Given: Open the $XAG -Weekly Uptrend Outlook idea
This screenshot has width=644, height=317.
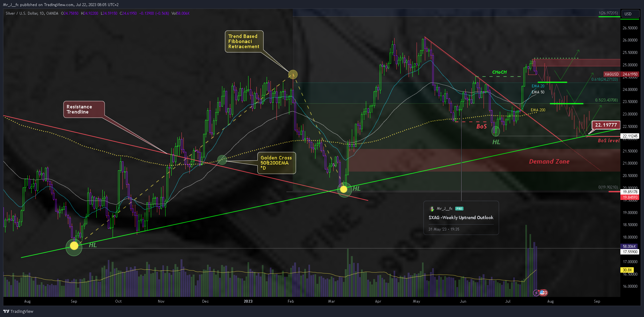Looking at the screenshot, I should click(x=461, y=217).
